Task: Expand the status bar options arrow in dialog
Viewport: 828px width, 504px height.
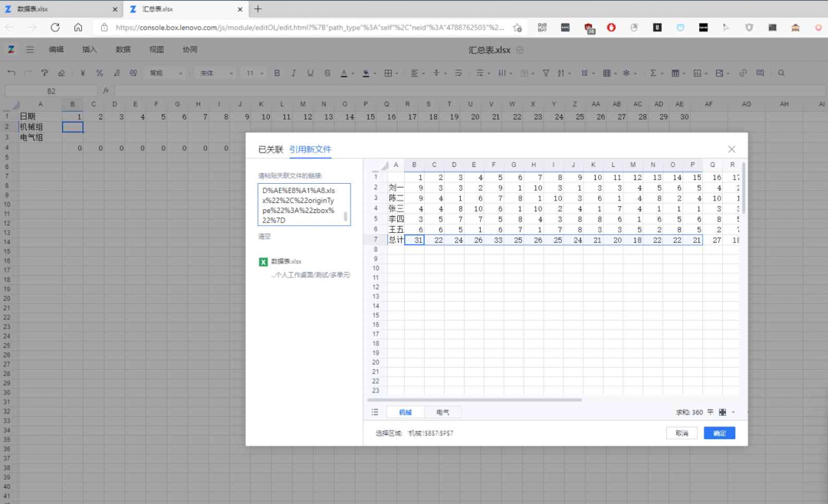Action: pyautogui.click(x=734, y=412)
